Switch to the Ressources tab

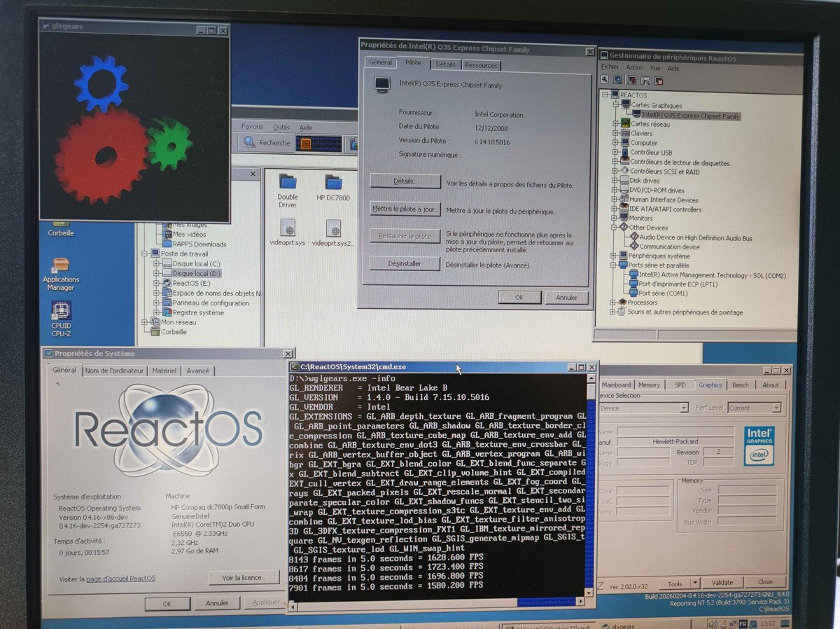pyautogui.click(x=481, y=65)
